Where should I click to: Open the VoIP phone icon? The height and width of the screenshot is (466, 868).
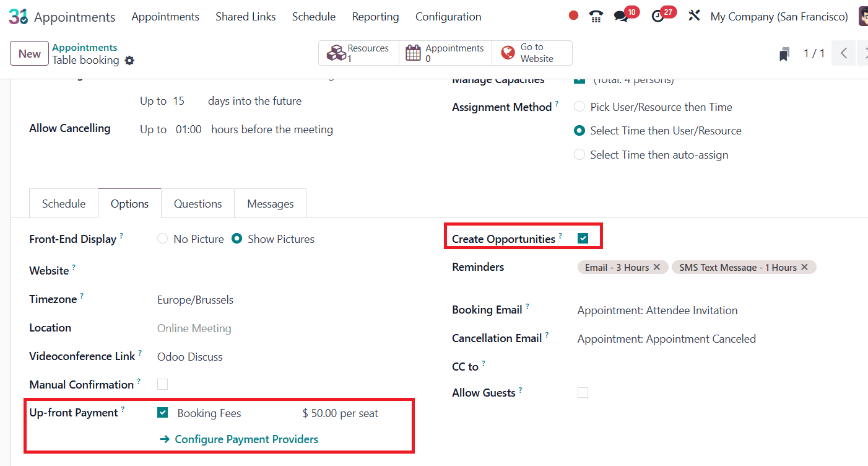tap(596, 17)
